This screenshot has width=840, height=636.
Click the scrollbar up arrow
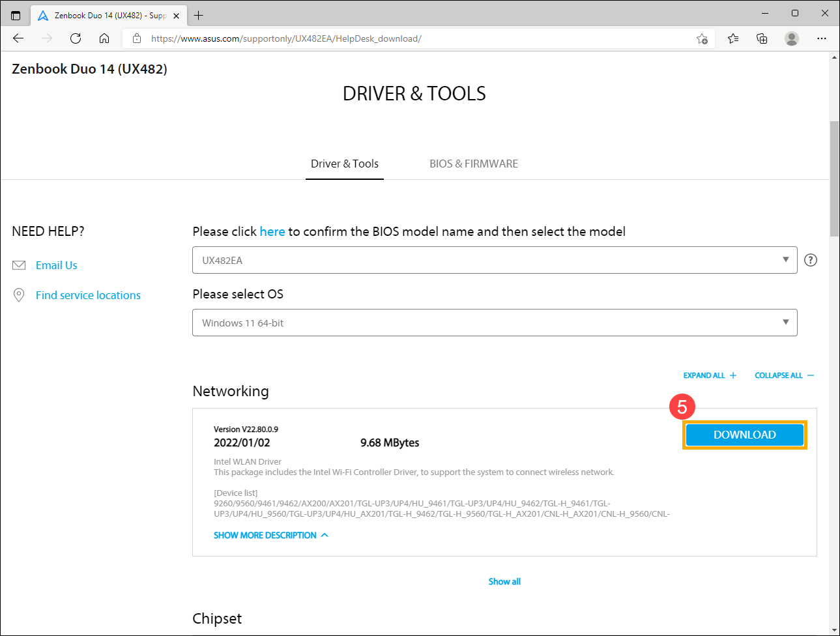834,57
